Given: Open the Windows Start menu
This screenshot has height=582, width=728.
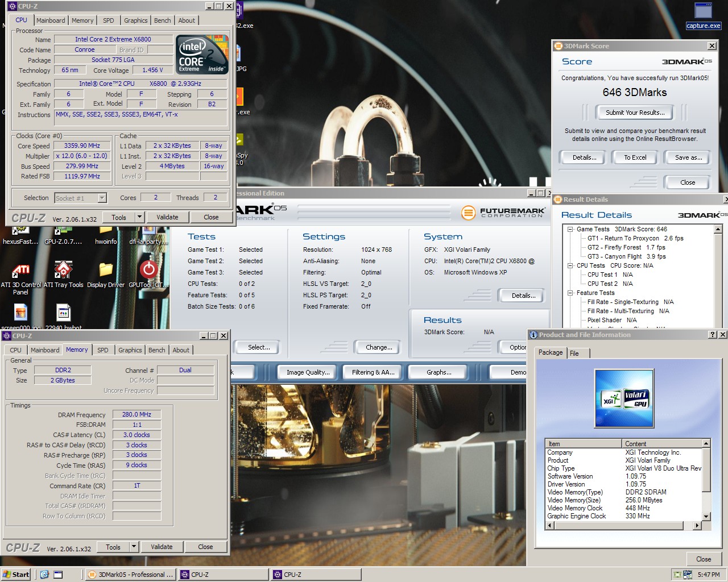Looking at the screenshot, I should 16,575.
